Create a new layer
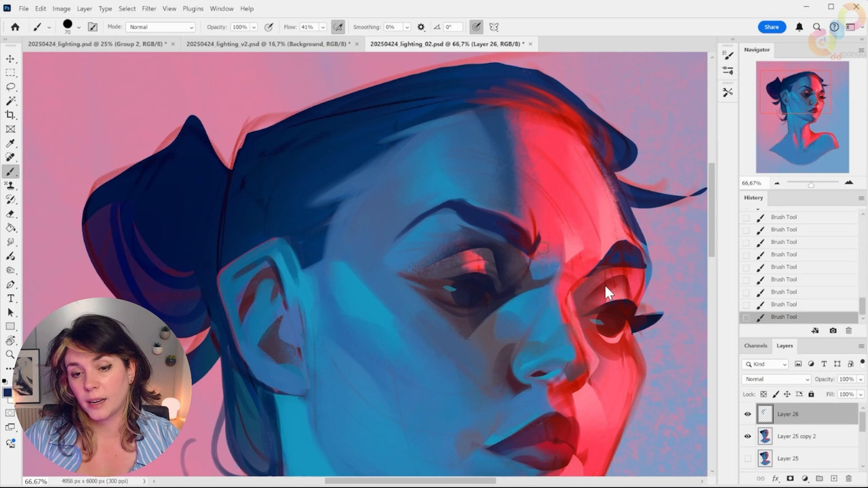Viewport: 868px width, 488px height. (834, 479)
